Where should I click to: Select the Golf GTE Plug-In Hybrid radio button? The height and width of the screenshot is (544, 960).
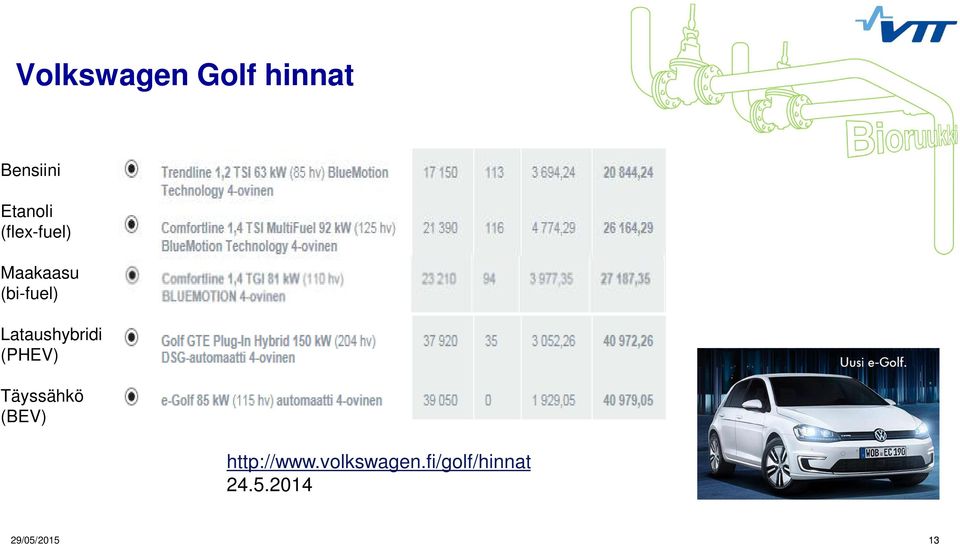point(132,337)
